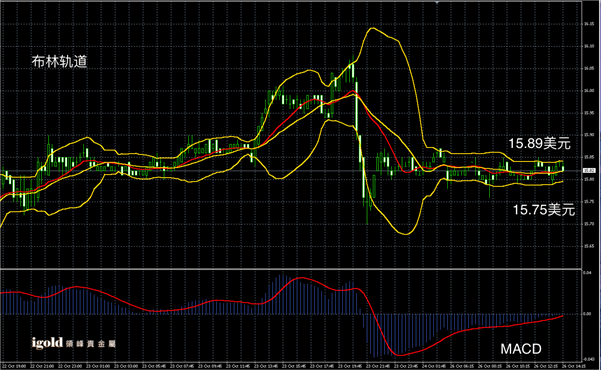Click the MACD red signal line's lowest point
The width and height of the screenshot is (601, 370).
tap(399, 355)
